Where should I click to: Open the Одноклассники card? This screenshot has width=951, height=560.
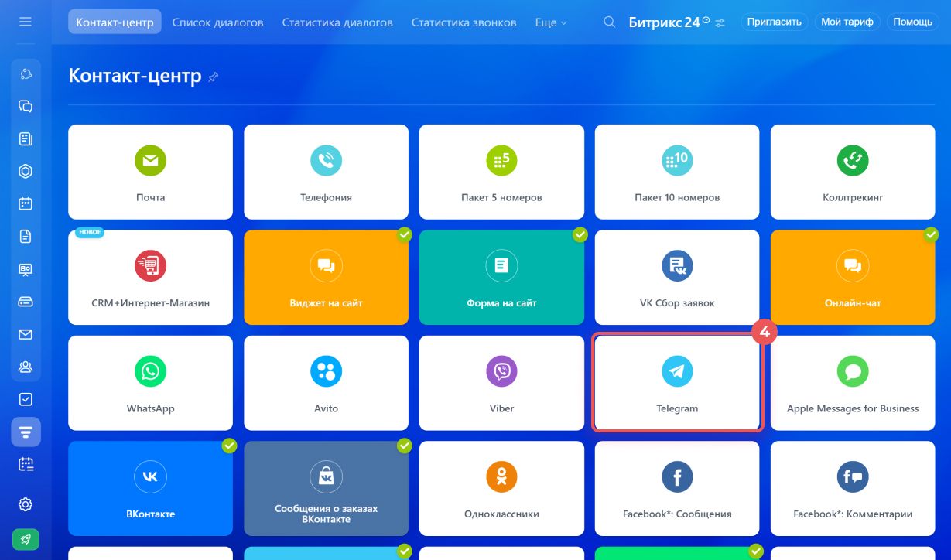501,488
